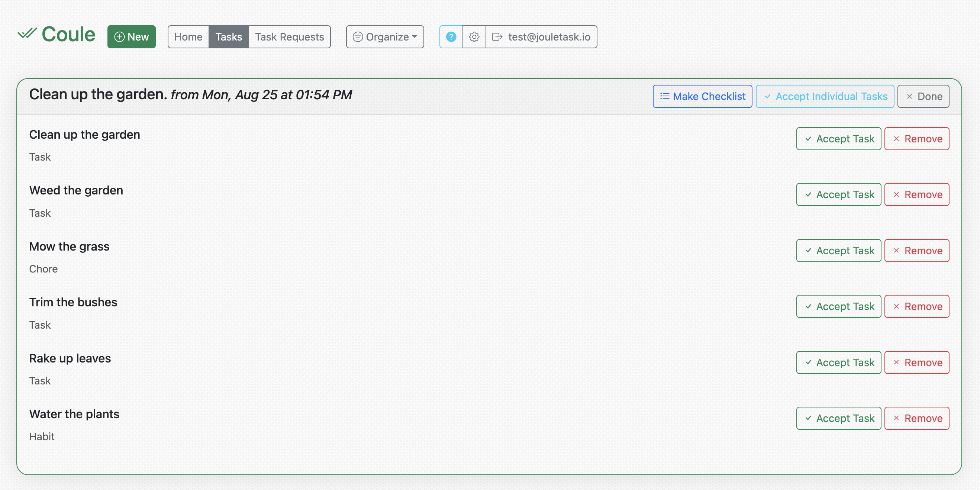Click the blue help question-mark icon

point(451,37)
